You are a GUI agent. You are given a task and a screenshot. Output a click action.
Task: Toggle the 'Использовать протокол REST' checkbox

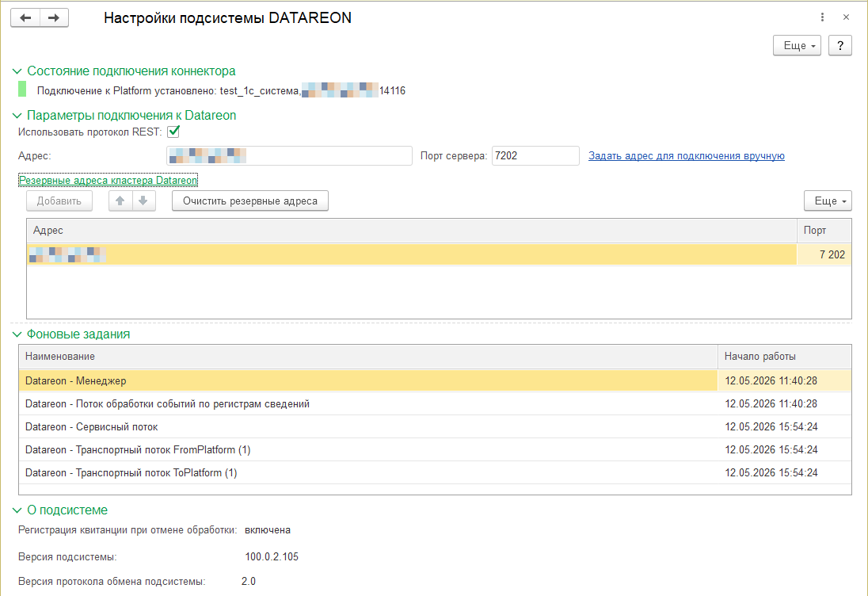tap(173, 132)
